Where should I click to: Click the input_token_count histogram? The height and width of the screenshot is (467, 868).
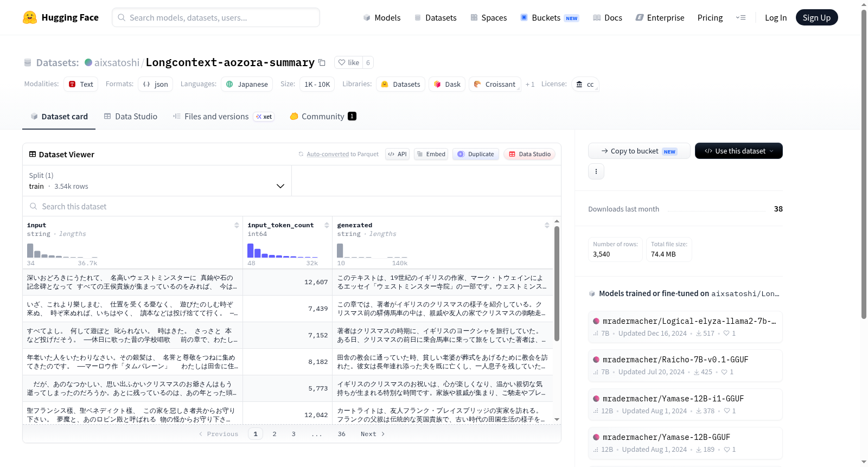pos(283,250)
